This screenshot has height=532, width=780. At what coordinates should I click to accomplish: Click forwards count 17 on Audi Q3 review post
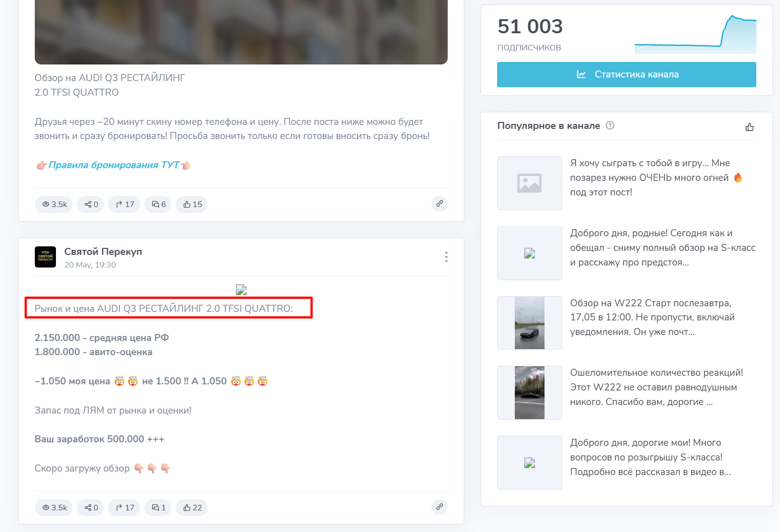[x=125, y=204]
